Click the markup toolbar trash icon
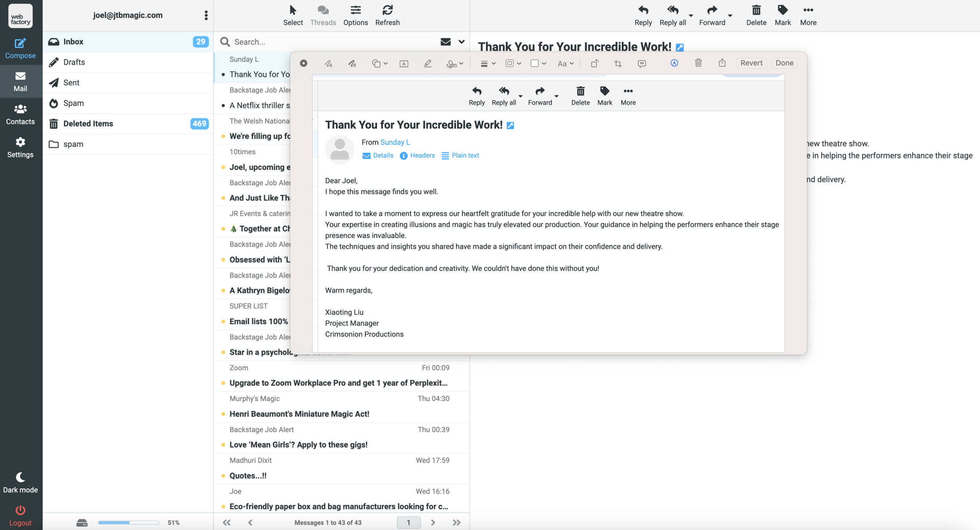Screen dimensions: 980x530 pos(698,63)
